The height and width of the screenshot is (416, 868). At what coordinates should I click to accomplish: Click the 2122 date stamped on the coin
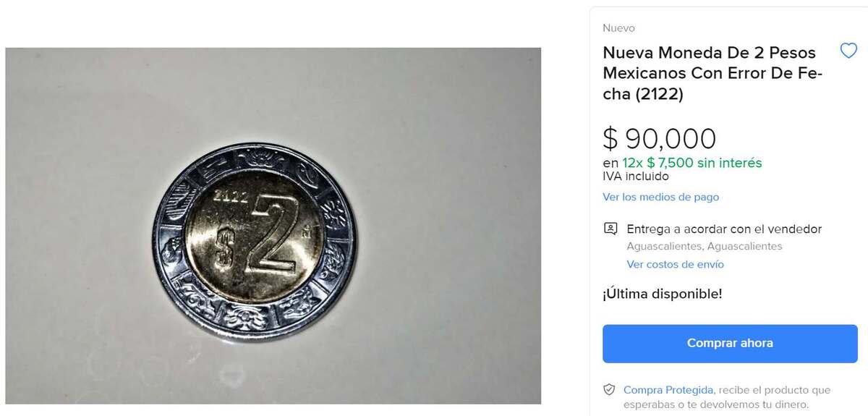[x=231, y=195]
